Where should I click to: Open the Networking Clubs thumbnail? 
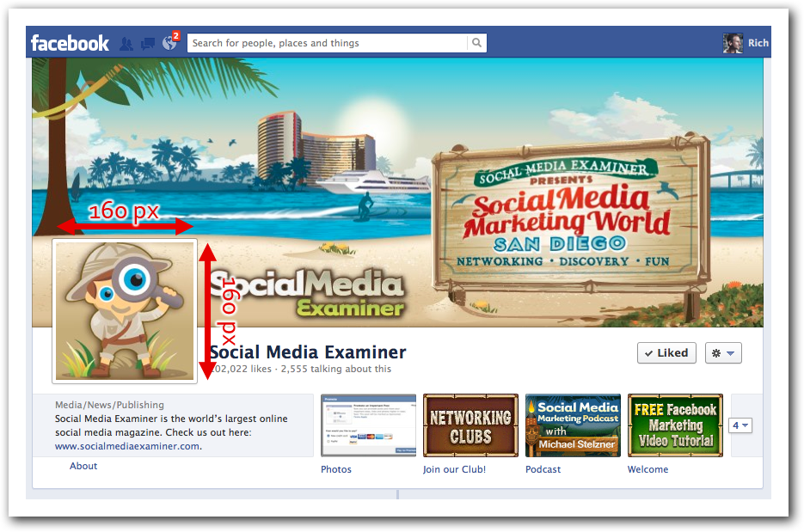[470, 425]
